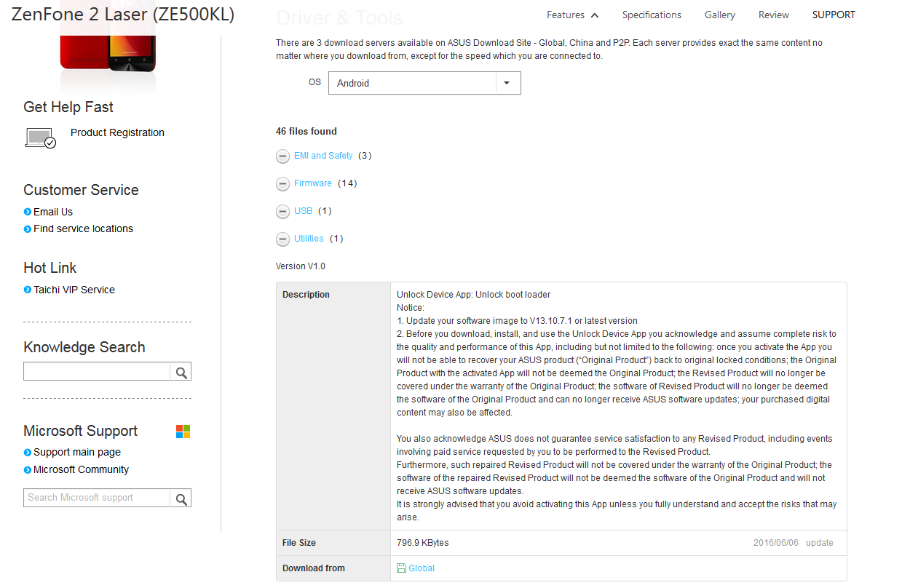Click the Microsoft support search magnifier icon
This screenshot has height=588, width=910.
pos(181,498)
